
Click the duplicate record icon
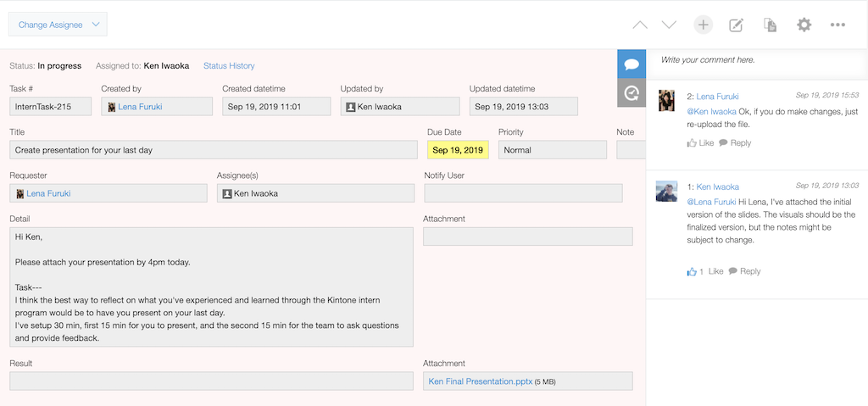point(771,25)
